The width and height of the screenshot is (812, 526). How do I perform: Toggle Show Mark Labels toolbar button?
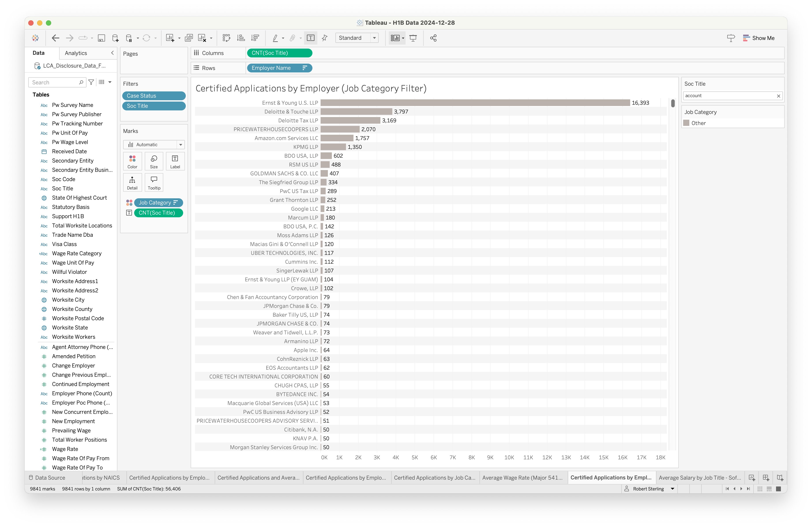pos(310,38)
